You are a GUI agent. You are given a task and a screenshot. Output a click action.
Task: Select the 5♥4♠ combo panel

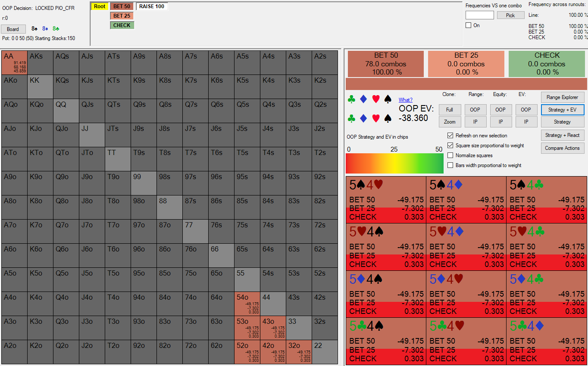[386, 247]
